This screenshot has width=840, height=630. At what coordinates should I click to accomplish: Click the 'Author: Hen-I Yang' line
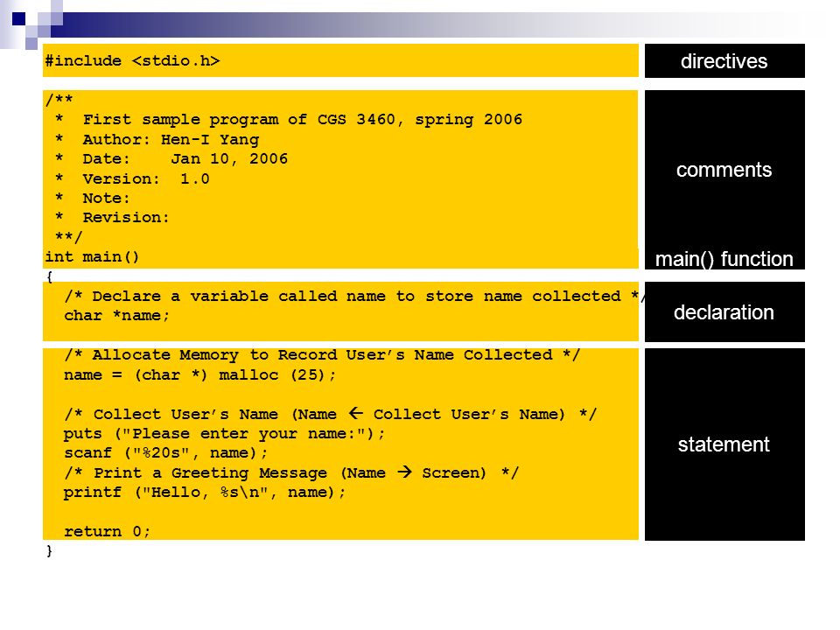pyautogui.click(x=157, y=139)
